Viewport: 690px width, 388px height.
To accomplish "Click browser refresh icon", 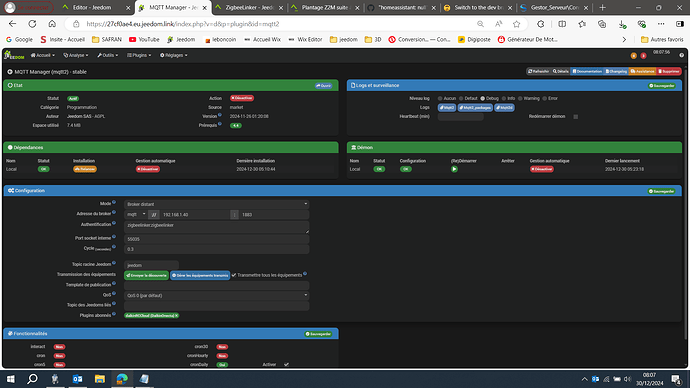I will point(32,24).
